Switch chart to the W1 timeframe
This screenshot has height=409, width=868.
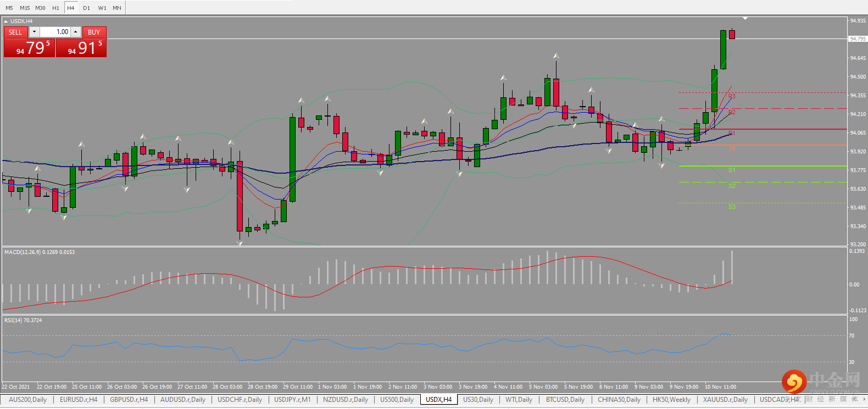[102, 8]
